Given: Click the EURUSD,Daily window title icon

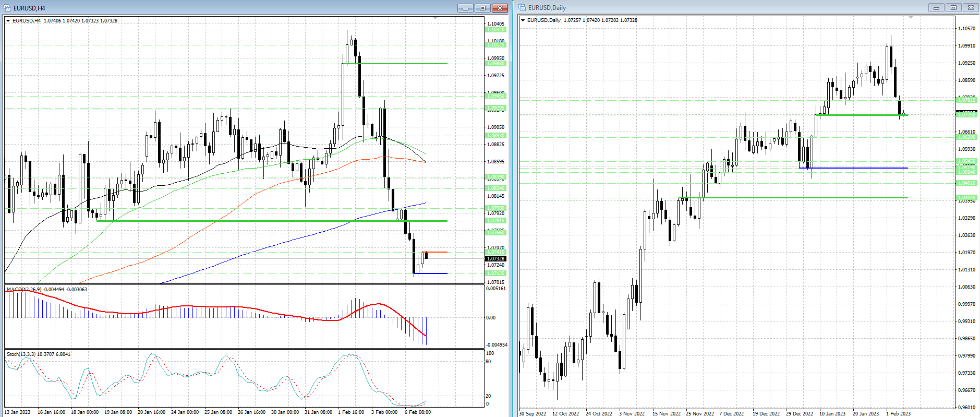Looking at the screenshot, I should [522, 7].
